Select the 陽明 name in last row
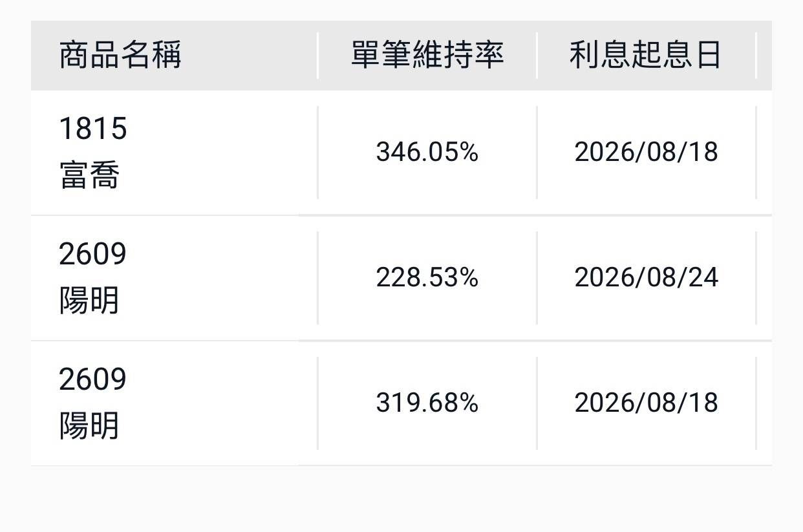The width and height of the screenshot is (803, 532). pos(89,427)
